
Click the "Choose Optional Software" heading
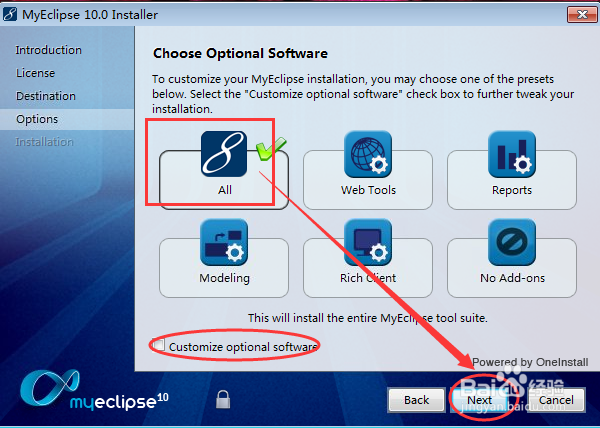point(240,53)
